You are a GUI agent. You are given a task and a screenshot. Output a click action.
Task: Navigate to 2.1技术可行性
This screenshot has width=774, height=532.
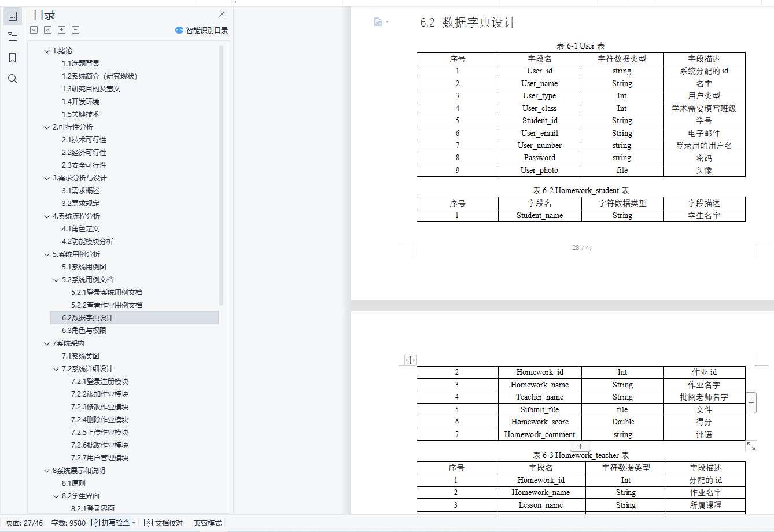tap(84, 140)
